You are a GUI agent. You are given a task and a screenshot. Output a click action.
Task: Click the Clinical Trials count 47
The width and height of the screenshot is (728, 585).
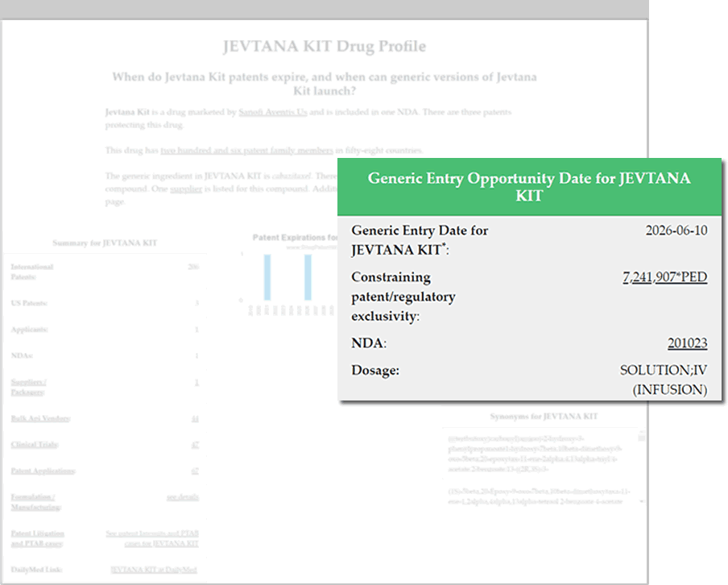[195, 444]
